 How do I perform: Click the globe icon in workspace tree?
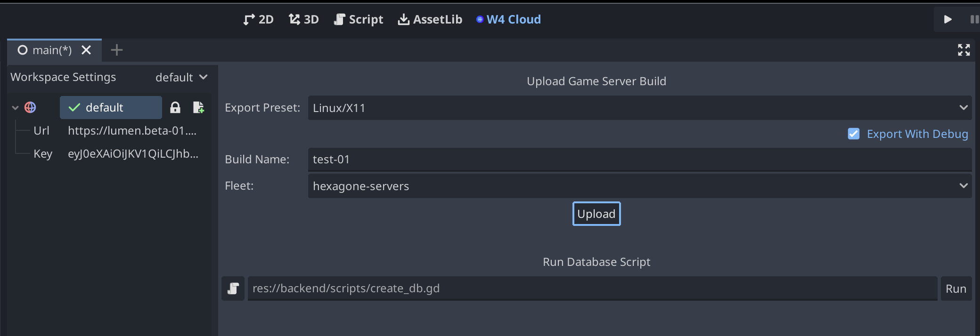tap(30, 108)
